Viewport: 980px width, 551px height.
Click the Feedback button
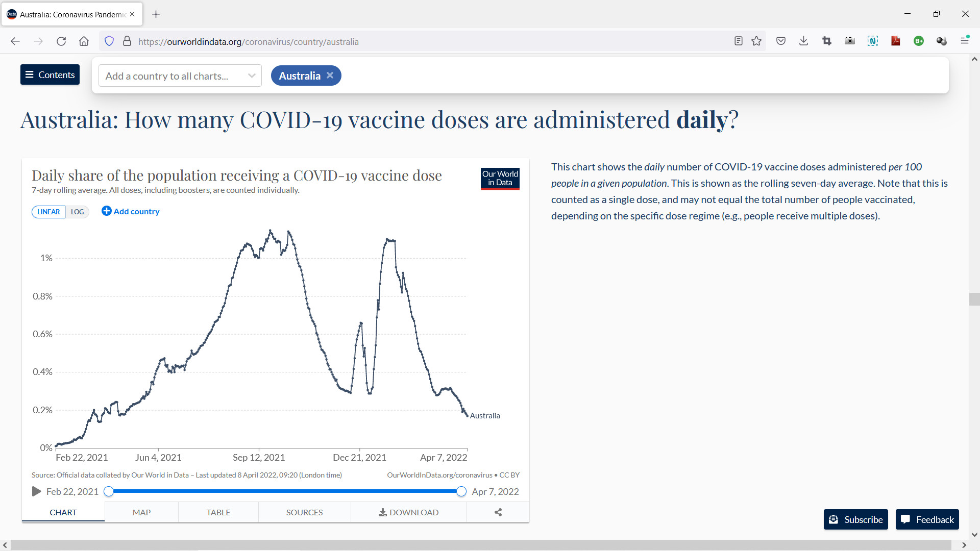tap(927, 519)
